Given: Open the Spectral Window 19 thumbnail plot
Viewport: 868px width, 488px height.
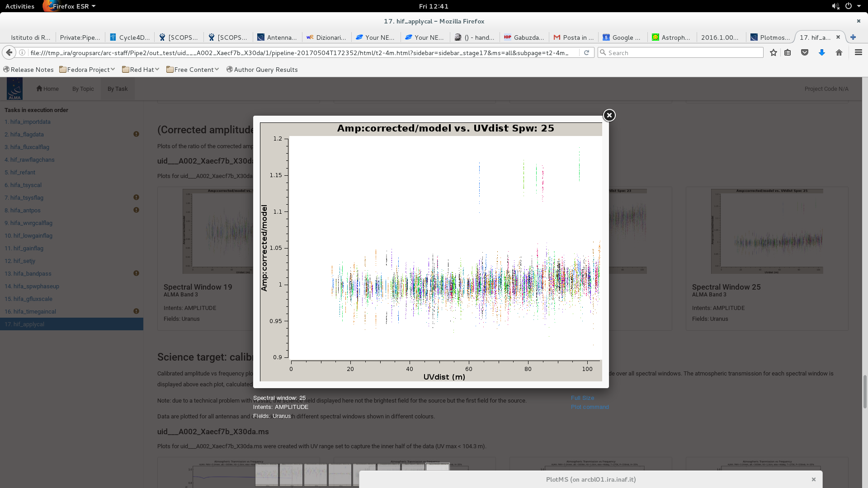Looking at the screenshot, I should [217, 231].
